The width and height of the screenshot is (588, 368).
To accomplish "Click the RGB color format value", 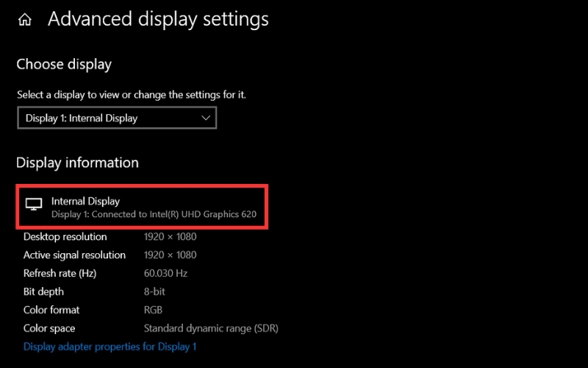I will point(154,311).
